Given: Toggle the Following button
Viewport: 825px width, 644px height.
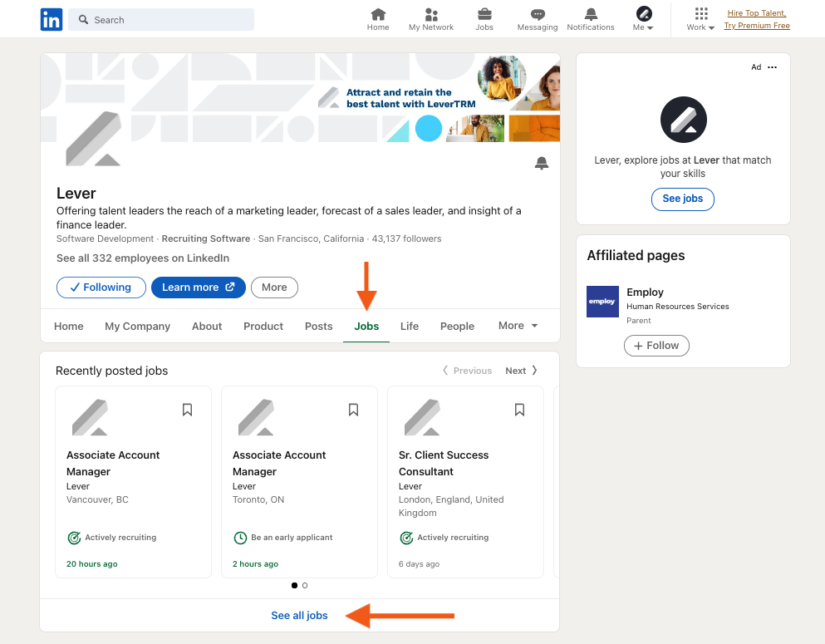Looking at the screenshot, I should (101, 288).
